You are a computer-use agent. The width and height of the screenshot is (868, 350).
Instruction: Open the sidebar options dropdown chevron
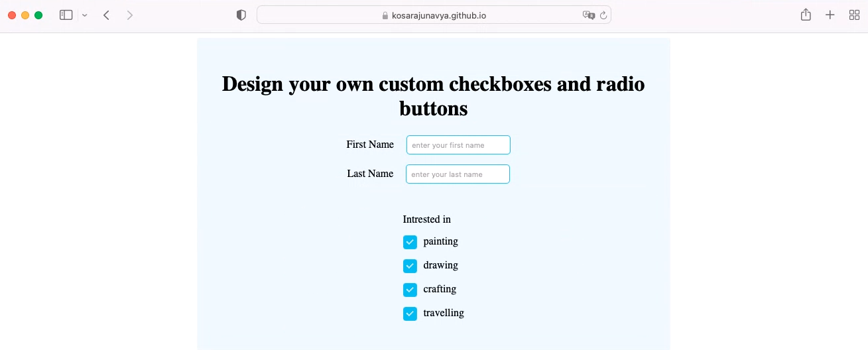click(84, 15)
